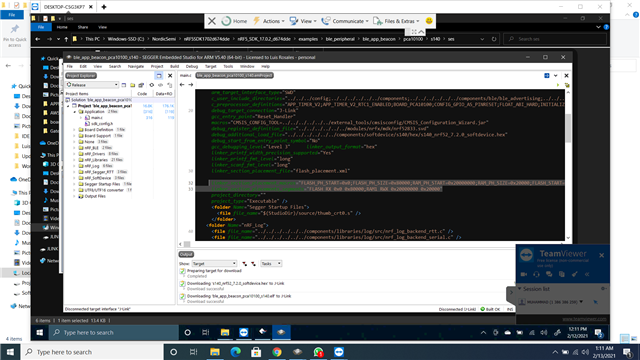The height and width of the screenshot is (360, 640).
Task: Click the Output panel label
Action: click(x=186, y=254)
